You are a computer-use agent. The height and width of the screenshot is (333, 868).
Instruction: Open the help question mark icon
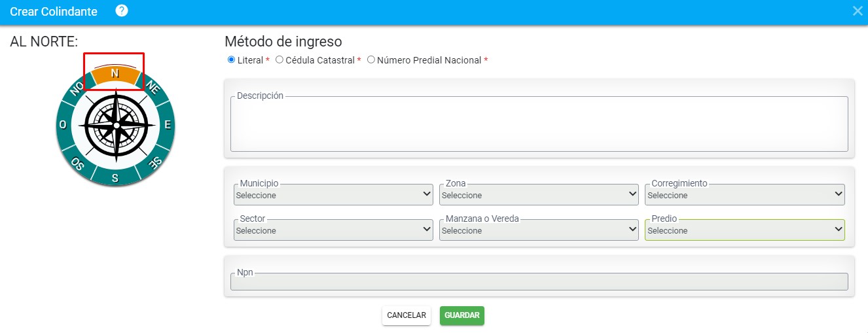point(121,11)
